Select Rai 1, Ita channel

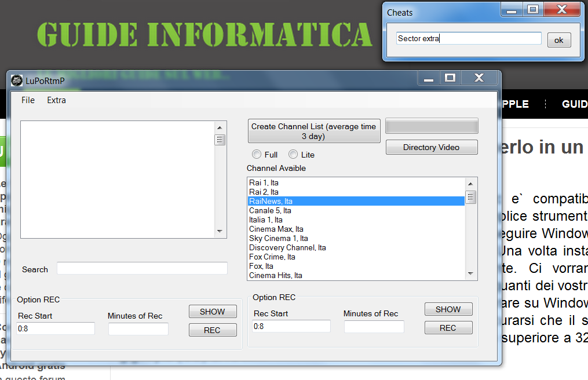point(356,182)
